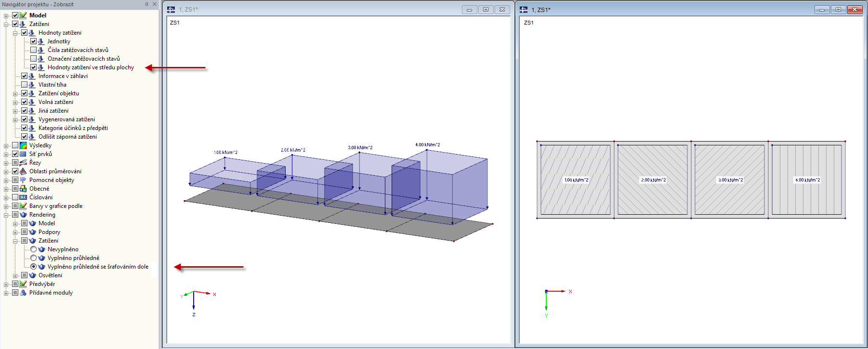
Task: Click the Obecné icon
Action: coord(23,189)
